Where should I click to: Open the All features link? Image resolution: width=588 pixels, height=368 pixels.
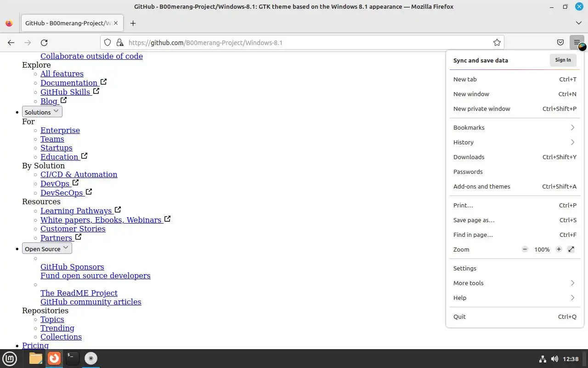pyautogui.click(x=62, y=74)
